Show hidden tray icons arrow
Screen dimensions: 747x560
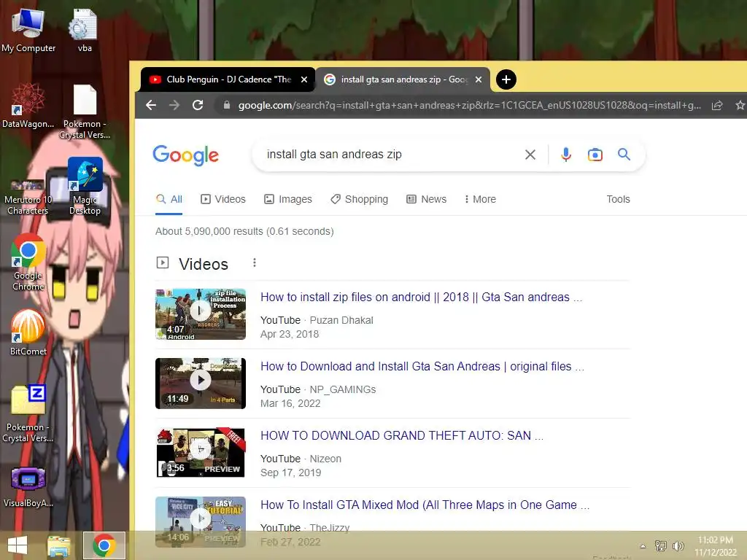pos(643,546)
